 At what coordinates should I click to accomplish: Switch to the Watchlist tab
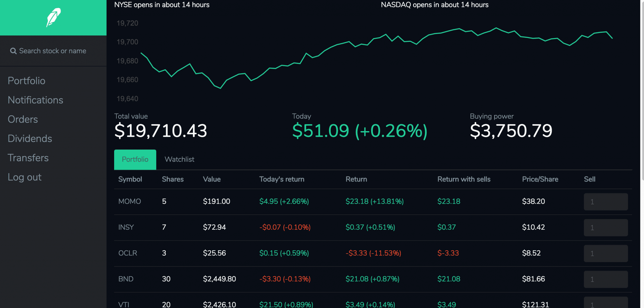(x=179, y=159)
